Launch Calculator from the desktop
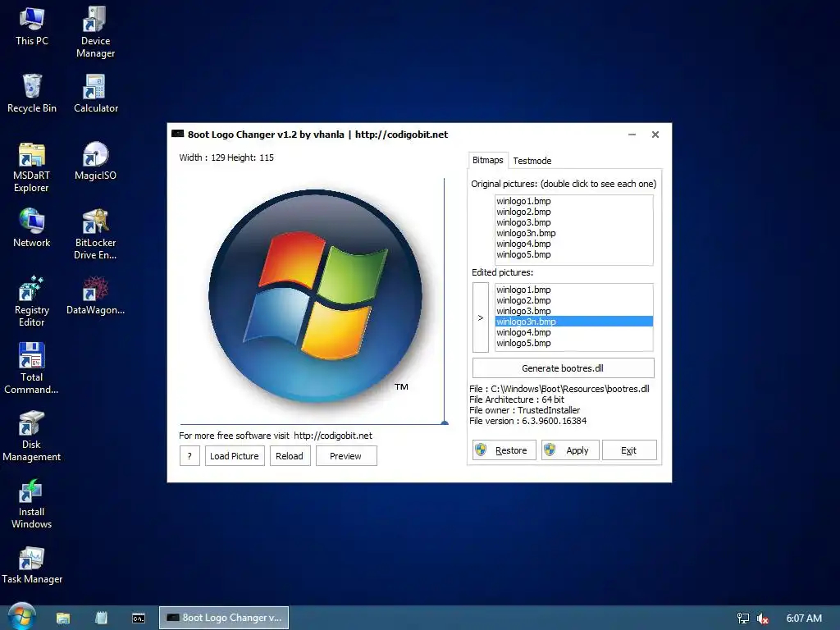The image size is (840, 630). tap(95, 94)
